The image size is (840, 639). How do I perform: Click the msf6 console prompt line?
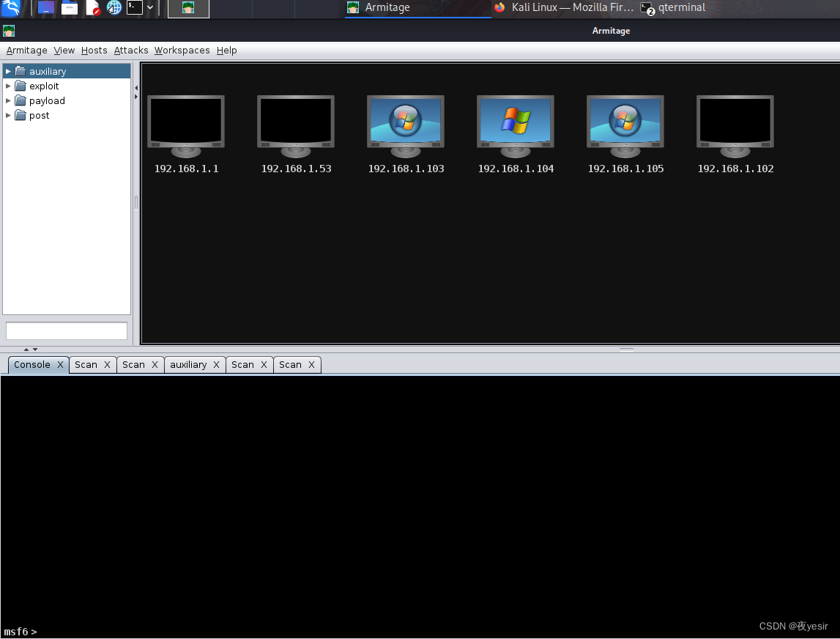pos(21,632)
